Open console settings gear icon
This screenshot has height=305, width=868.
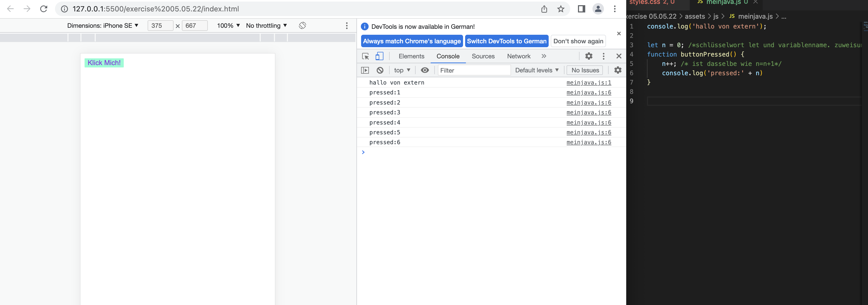617,70
